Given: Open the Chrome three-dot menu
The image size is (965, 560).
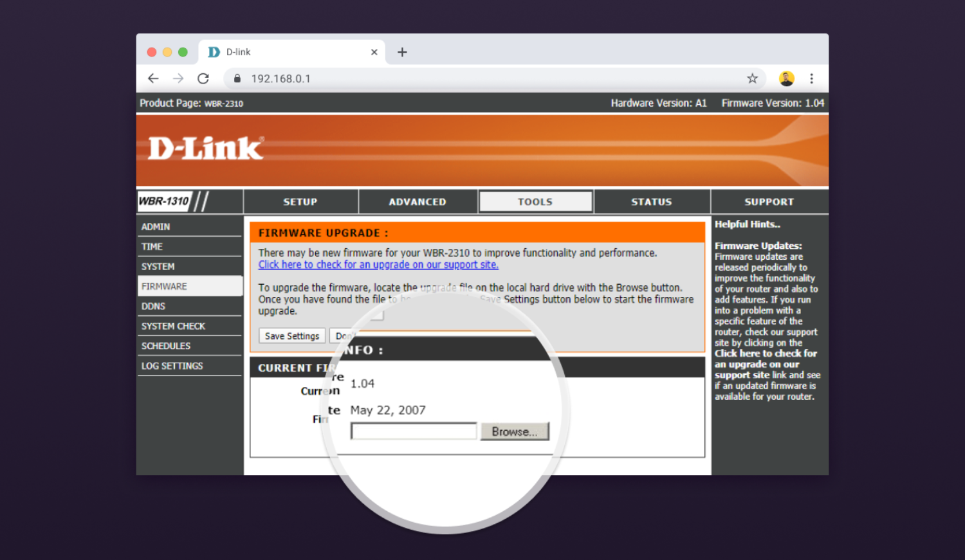Looking at the screenshot, I should coord(811,78).
